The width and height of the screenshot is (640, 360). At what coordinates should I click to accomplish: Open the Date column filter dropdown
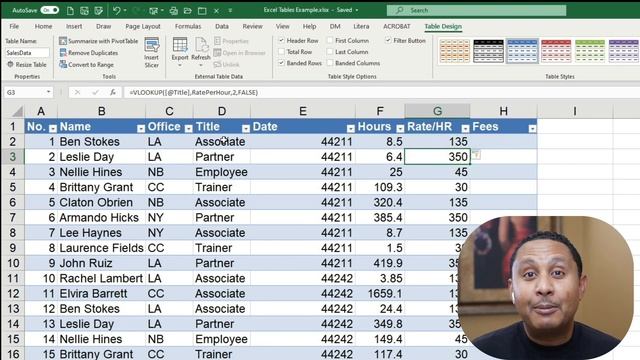tap(351, 129)
